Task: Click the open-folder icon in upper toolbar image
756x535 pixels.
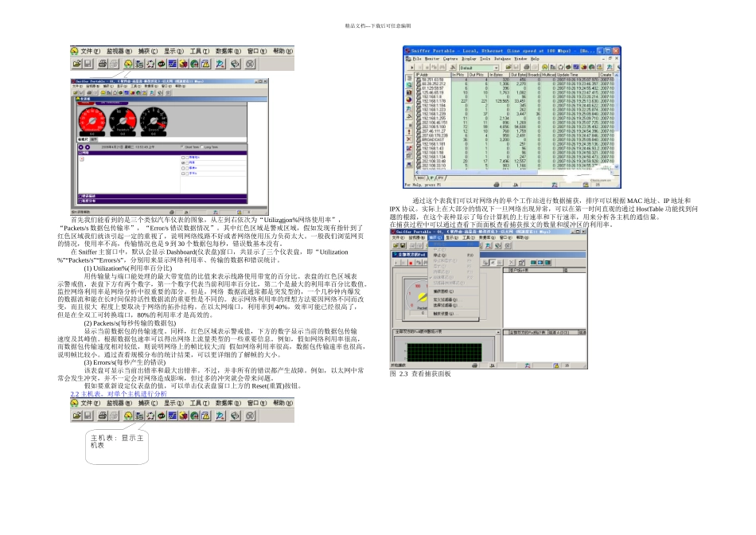Action: coord(76,64)
